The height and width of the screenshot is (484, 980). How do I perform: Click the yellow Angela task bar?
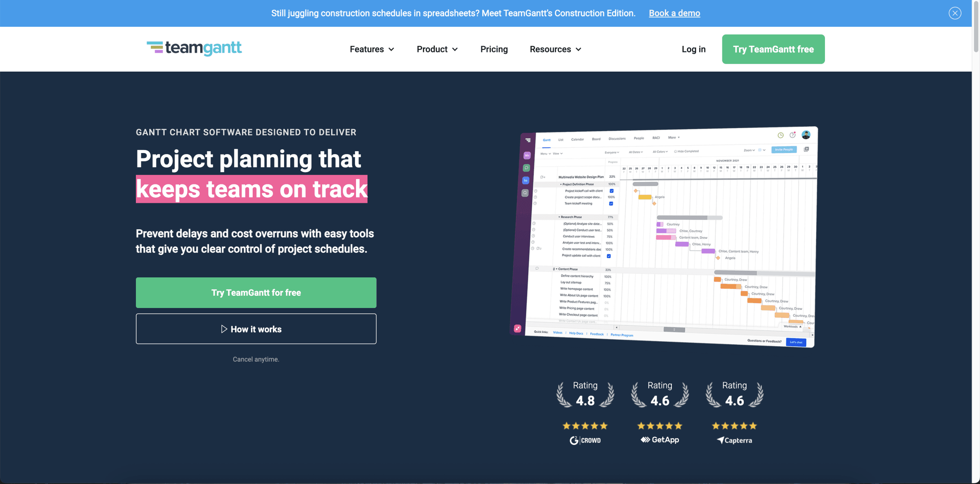tap(645, 197)
